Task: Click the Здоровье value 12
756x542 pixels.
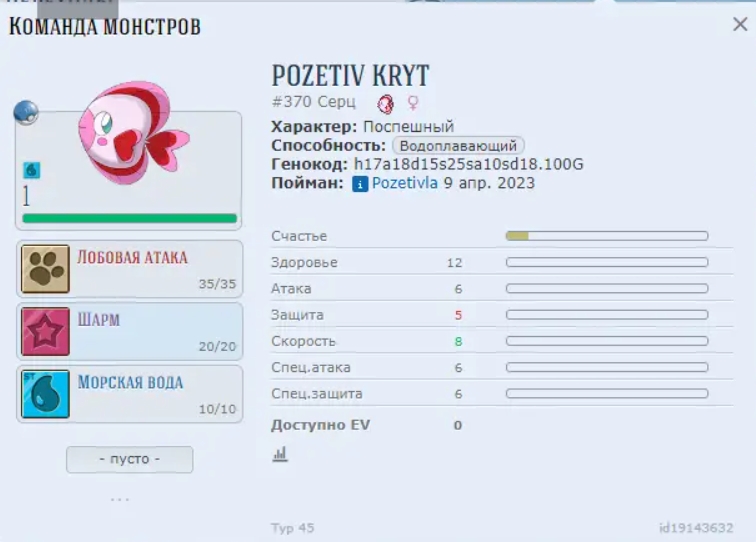Action: coord(454,263)
